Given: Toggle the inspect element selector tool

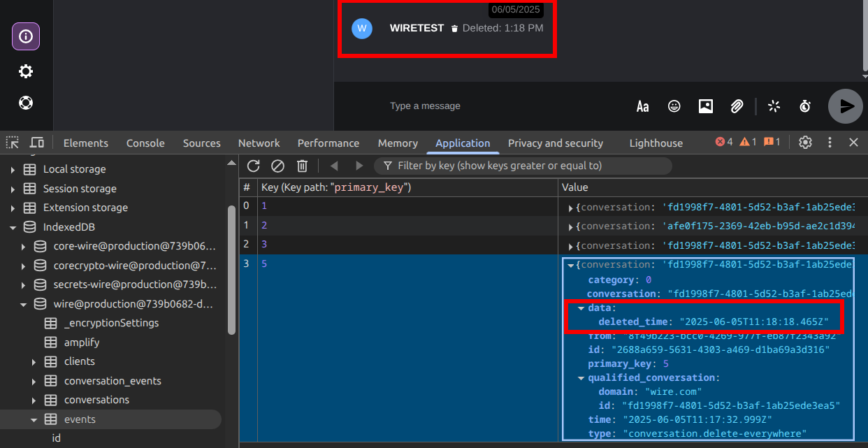Looking at the screenshot, I should coord(13,143).
